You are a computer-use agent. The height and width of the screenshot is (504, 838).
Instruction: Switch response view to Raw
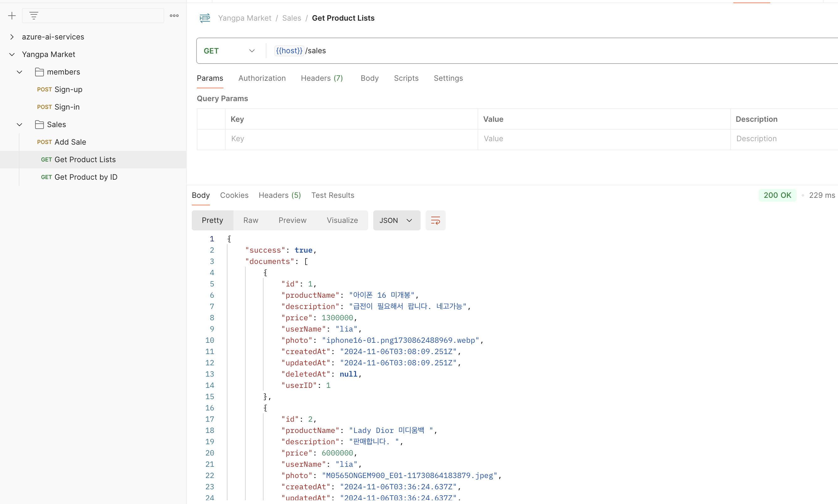click(x=250, y=220)
